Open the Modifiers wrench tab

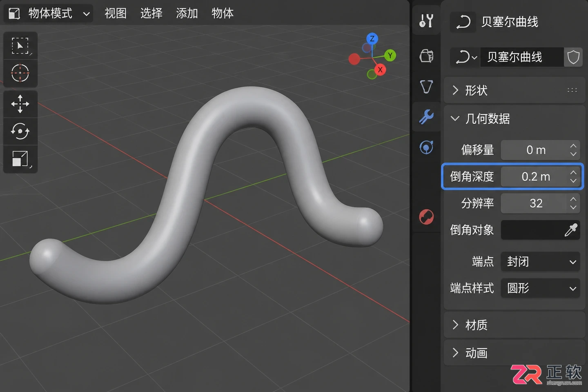tap(426, 117)
